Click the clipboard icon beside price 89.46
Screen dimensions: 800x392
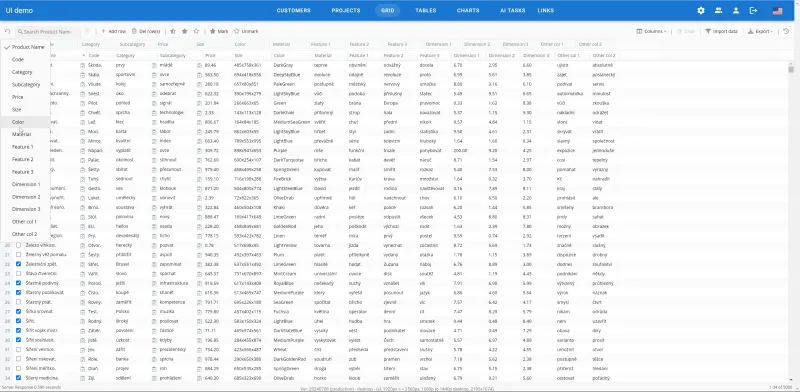point(199,65)
